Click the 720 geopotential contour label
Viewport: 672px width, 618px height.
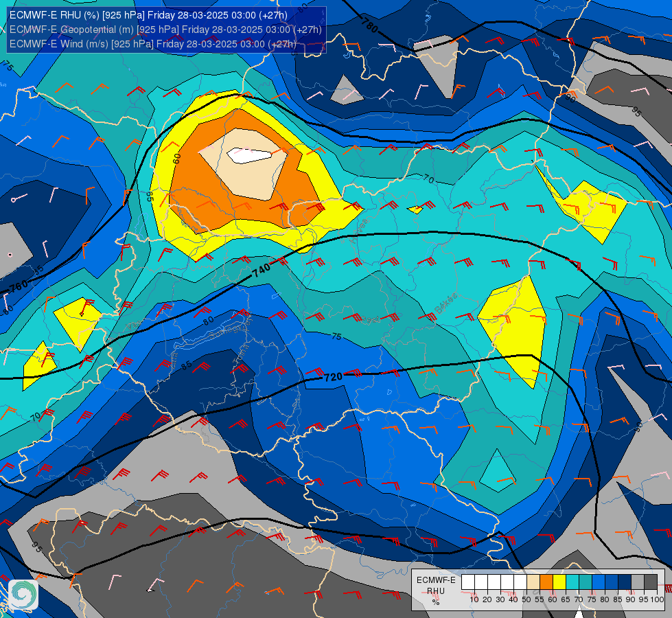[334, 377]
